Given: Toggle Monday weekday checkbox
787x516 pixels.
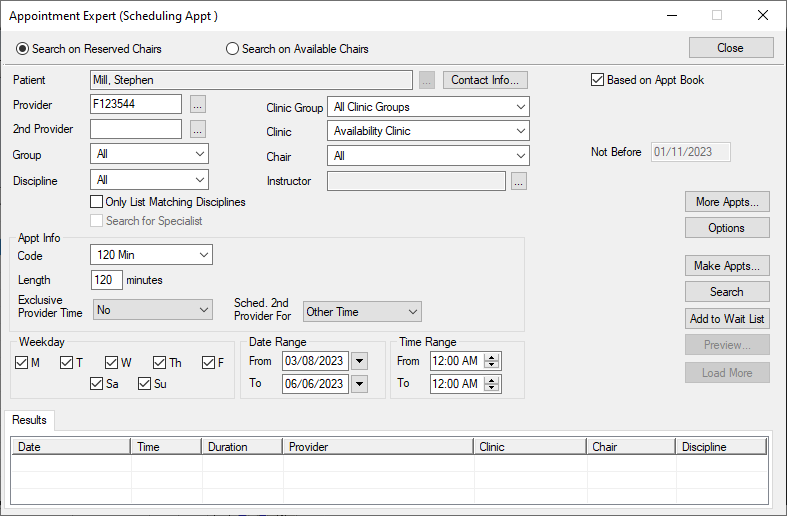Looking at the screenshot, I should (22, 362).
